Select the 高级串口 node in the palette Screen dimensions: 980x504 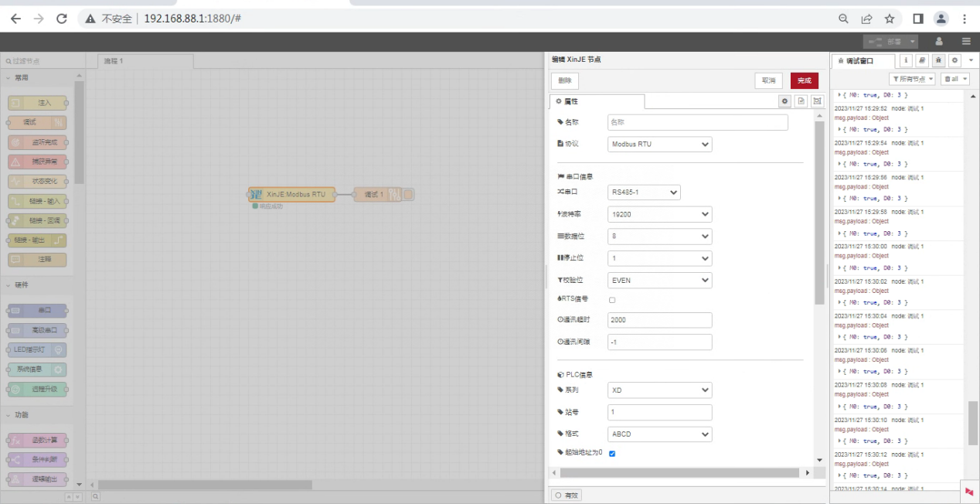[37, 330]
